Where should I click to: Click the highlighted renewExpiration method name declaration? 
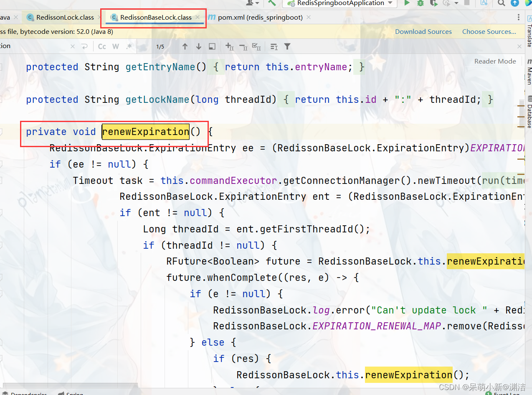click(x=146, y=132)
